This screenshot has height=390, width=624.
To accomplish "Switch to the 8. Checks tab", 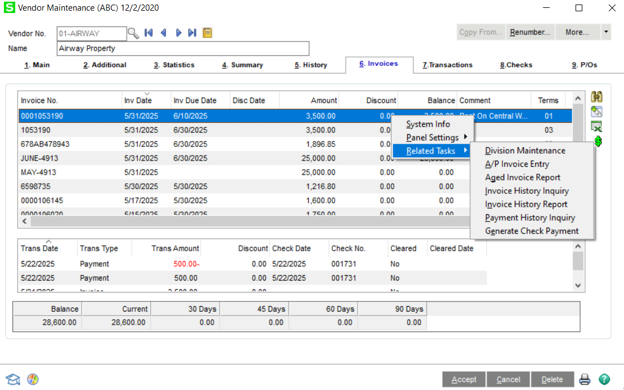I will pos(516,65).
